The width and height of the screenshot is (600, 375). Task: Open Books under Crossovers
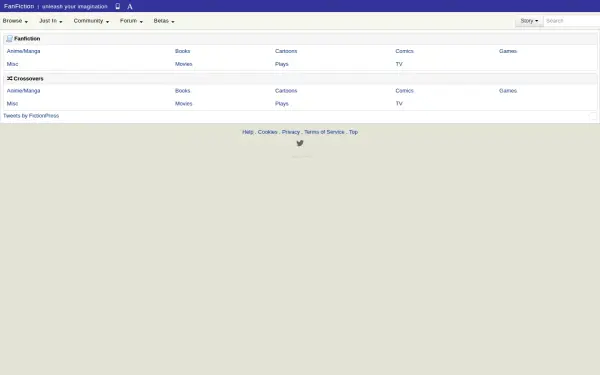pos(183,91)
